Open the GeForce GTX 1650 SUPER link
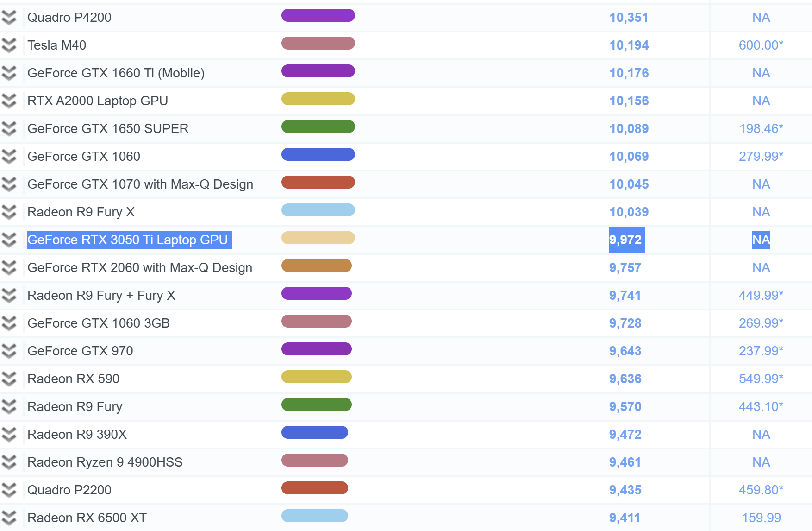Image resolution: width=812 pixels, height=531 pixels. [108, 129]
